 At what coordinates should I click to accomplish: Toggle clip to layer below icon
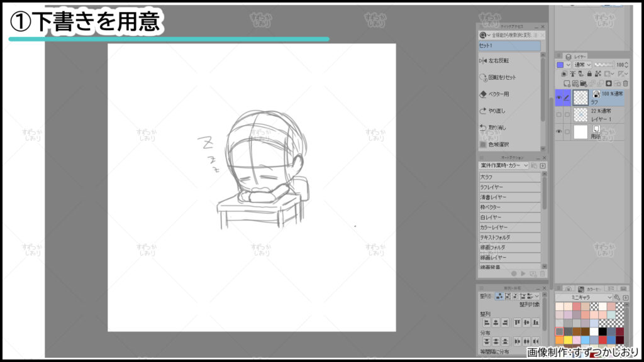click(x=564, y=74)
